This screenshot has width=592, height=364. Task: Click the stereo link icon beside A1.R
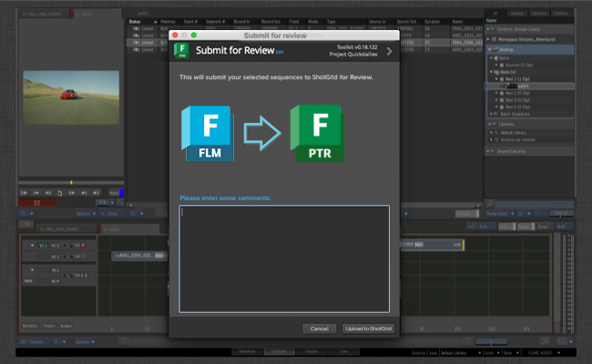28,281
